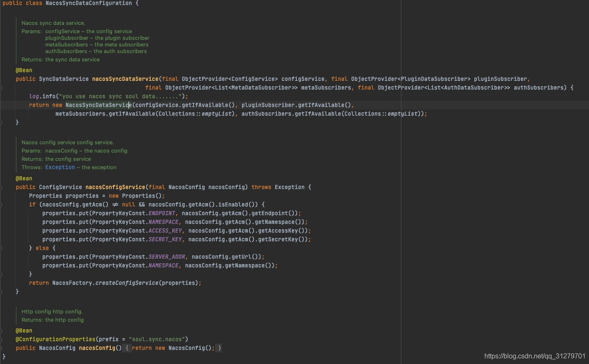Click 'AuthDataSubscriber' in the method signature
Screen dimensions: 589x364
[474, 87]
